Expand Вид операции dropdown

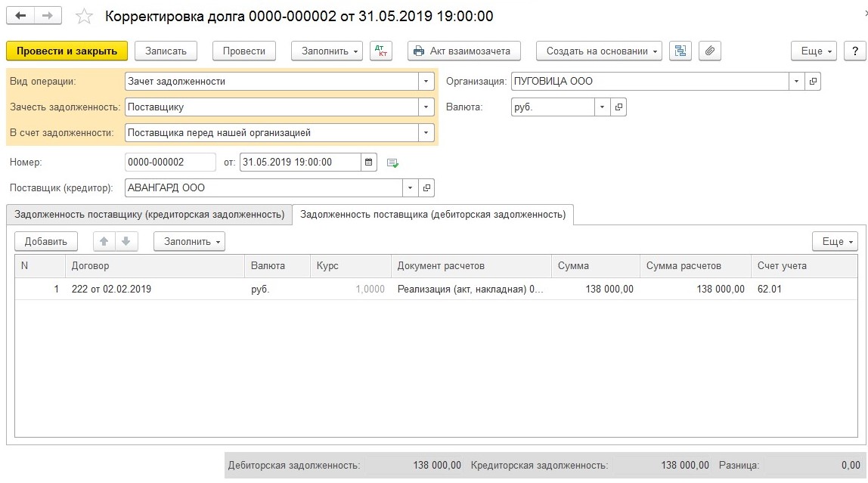point(427,81)
